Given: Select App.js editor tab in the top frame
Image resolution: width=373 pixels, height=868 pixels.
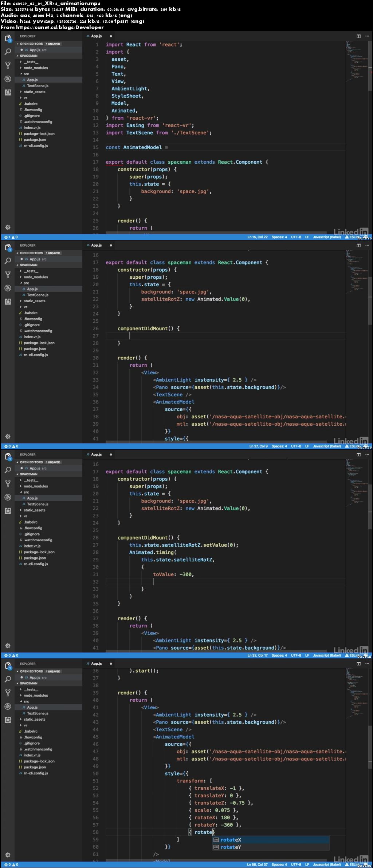Looking at the screenshot, I should tap(99, 36).
